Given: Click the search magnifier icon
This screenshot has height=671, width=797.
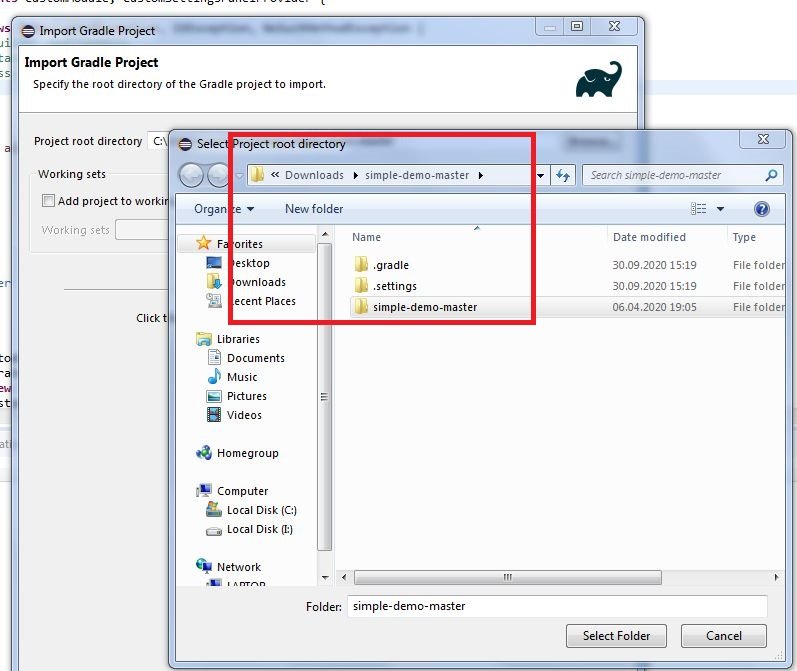Looking at the screenshot, I should tap(771, 175).
